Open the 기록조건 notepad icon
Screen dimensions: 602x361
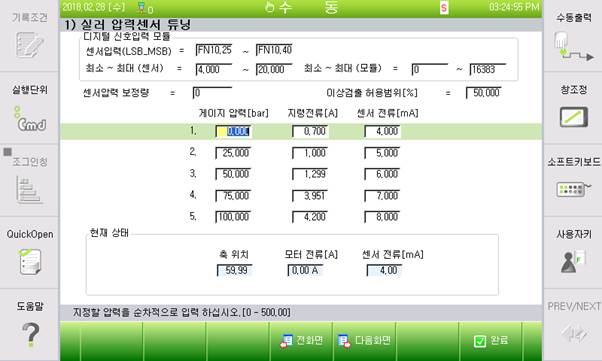pos(30,45)
